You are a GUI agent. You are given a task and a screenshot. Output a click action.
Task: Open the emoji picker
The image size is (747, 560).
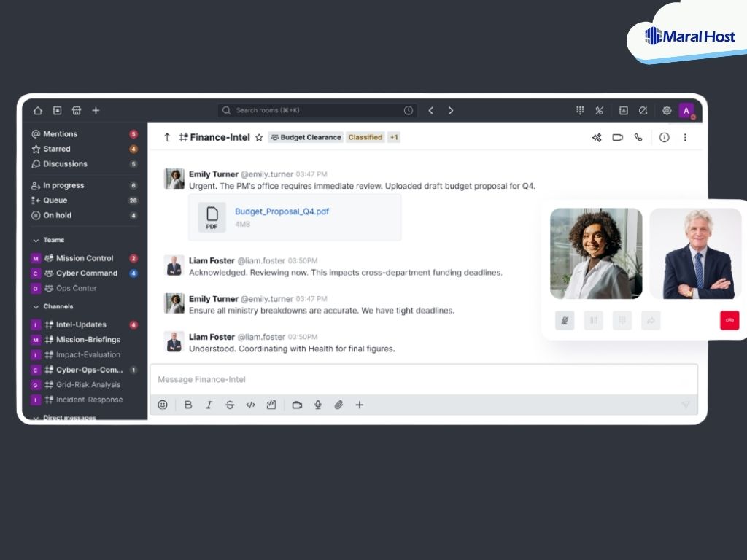[163, 405]
